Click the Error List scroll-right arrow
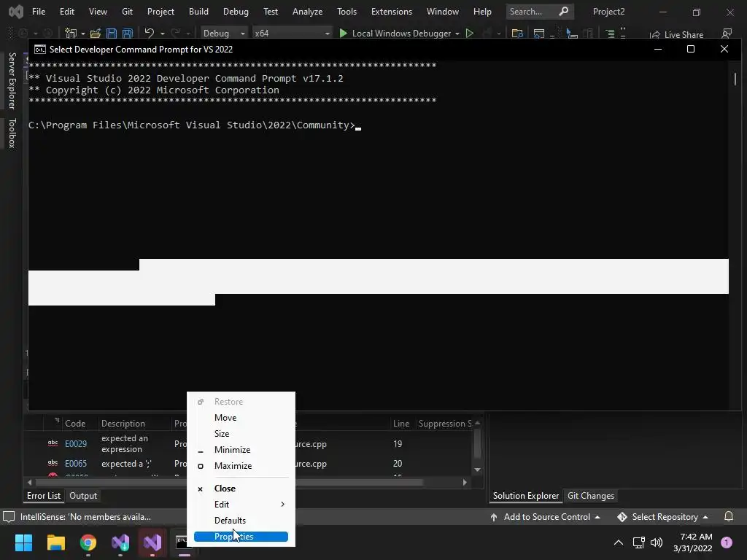 [x=465, y=483]
